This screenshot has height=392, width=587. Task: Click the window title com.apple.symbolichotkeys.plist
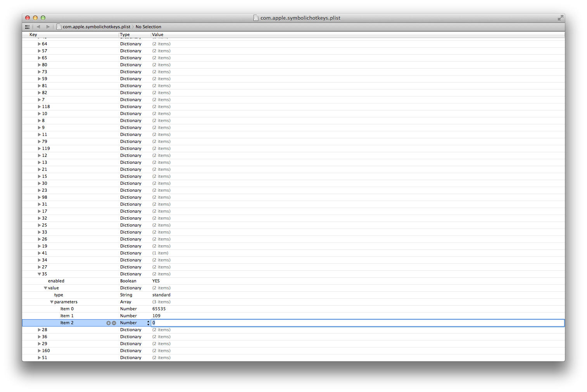pos(300,18)
